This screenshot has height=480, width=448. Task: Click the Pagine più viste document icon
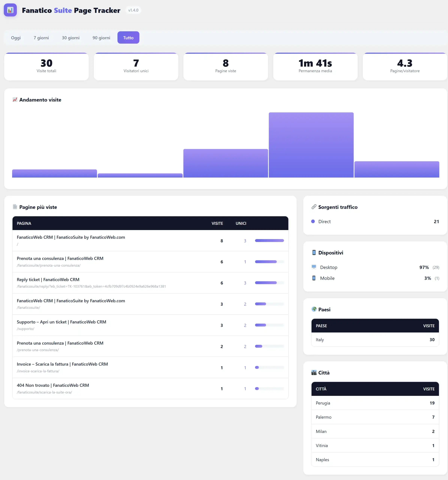pos(15,207)
